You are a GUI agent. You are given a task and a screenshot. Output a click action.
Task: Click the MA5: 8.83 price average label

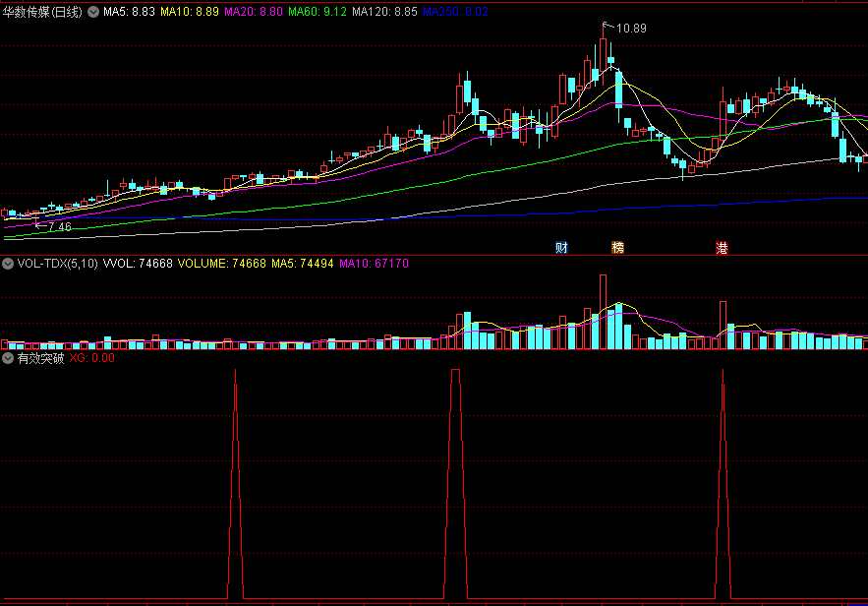point(129,12)
